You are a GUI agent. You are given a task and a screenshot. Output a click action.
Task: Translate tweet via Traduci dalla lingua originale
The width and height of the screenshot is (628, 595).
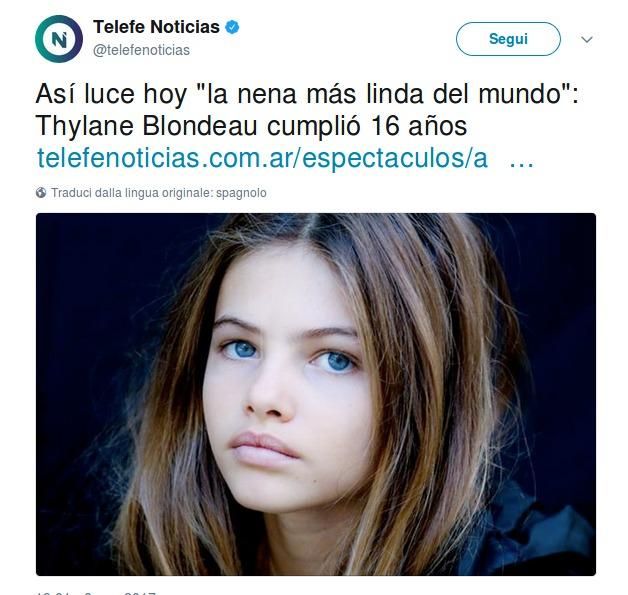(159, 193)
